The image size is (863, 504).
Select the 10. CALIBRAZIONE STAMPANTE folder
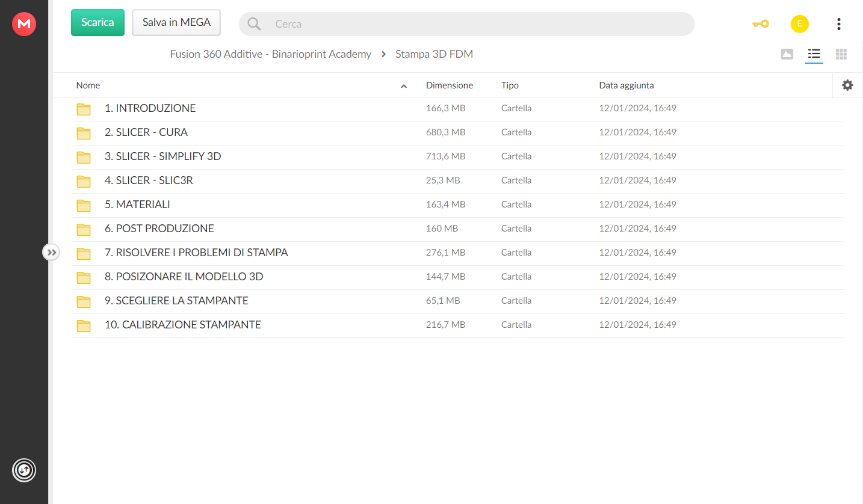(x=457, y=325)
